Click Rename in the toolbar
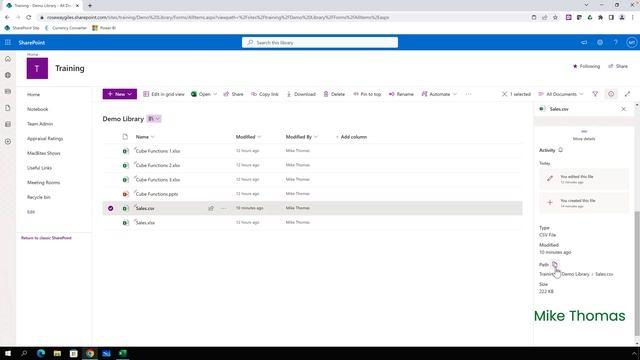Screen dimensions: 640x360 (x=401, y=94)
